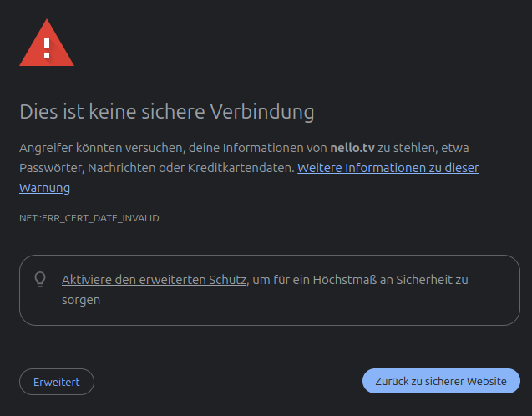Click the word 'sorgen' in the tip box

point(81,300)
